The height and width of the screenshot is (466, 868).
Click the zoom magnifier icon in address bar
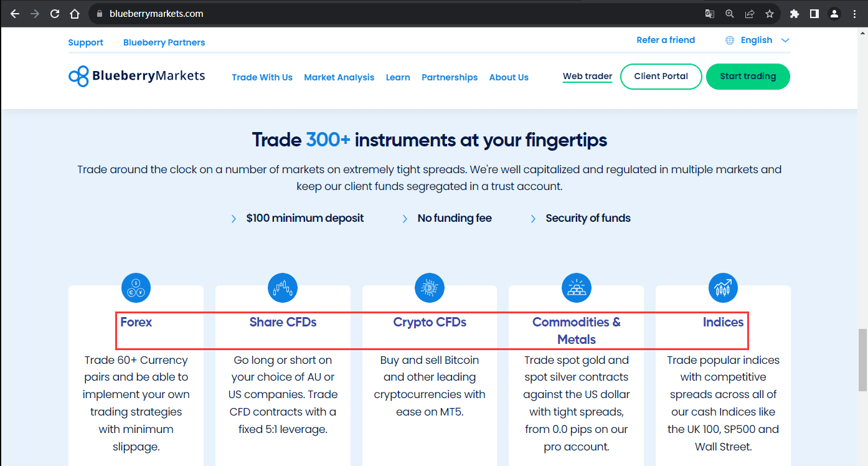pyautogui.click(x=730, y=14)
